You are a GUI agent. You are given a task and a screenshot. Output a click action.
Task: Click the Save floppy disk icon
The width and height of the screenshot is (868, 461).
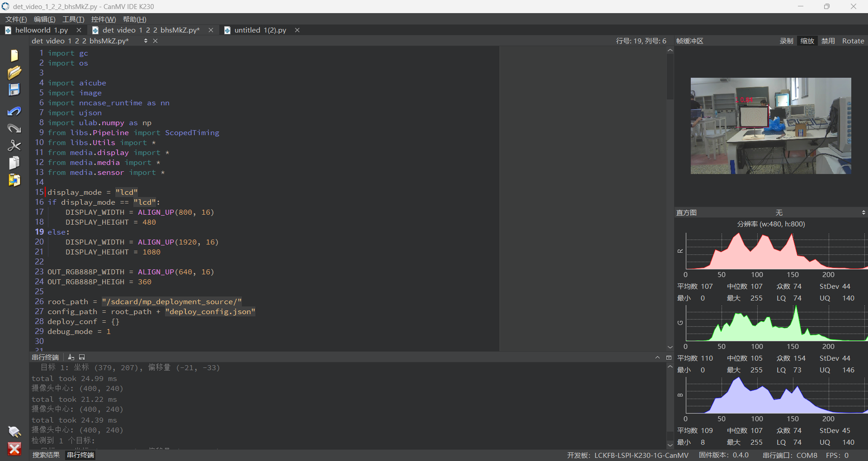coord(14,89)
